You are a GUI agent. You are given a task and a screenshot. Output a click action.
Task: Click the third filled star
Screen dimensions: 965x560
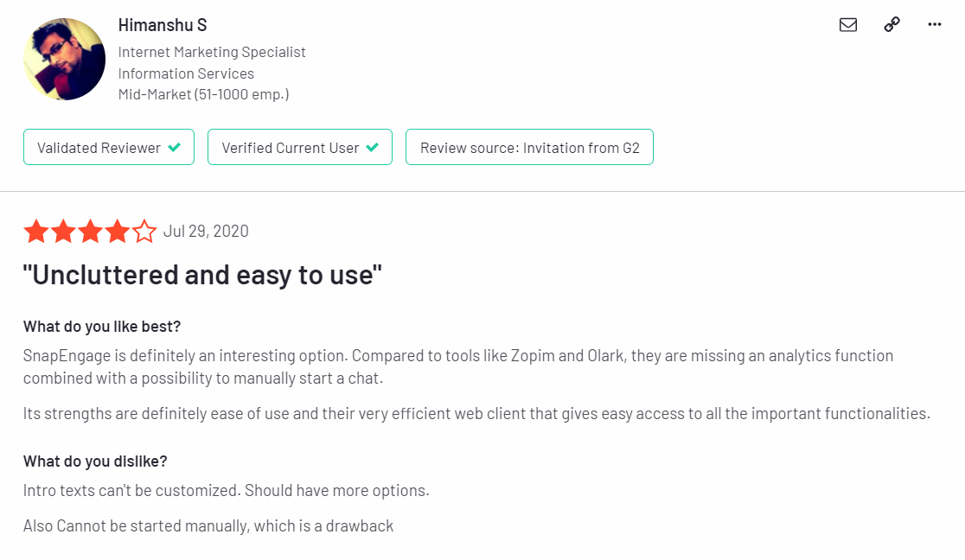pyautogui.click(x=91, y=232)
